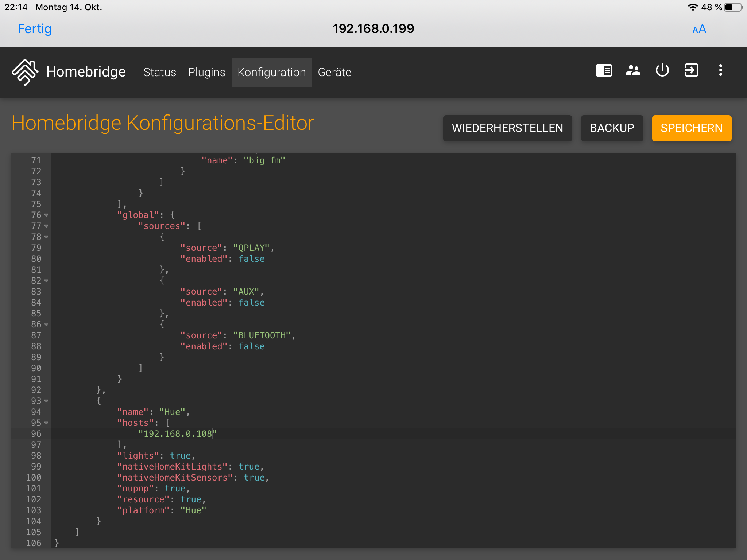Click the Homebridge logo icon
747x560 pixels.
[25, 72]
